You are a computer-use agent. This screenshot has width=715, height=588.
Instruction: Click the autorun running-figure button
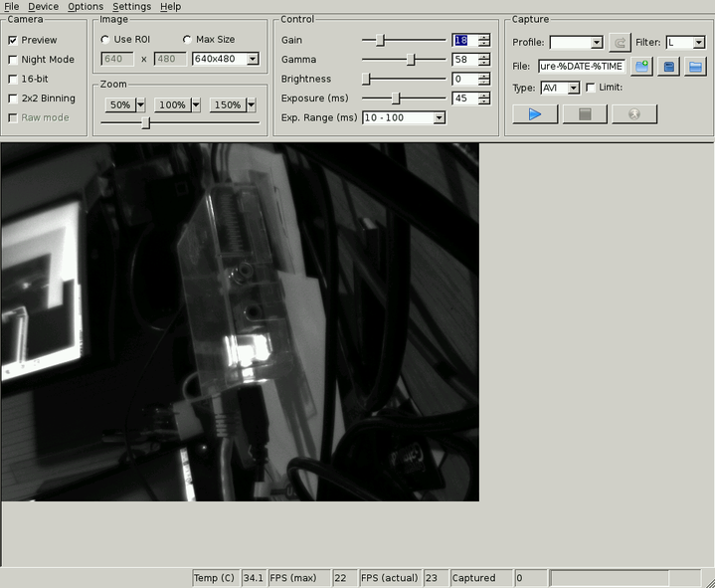[x=634, y=114]
